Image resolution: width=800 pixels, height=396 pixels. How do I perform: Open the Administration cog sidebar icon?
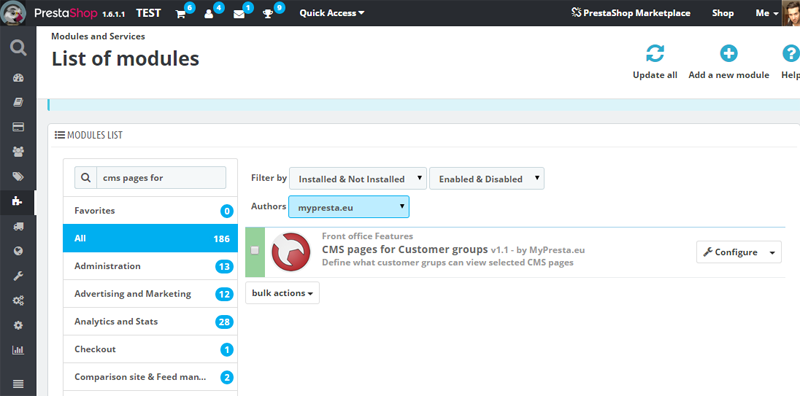(18, 325)
